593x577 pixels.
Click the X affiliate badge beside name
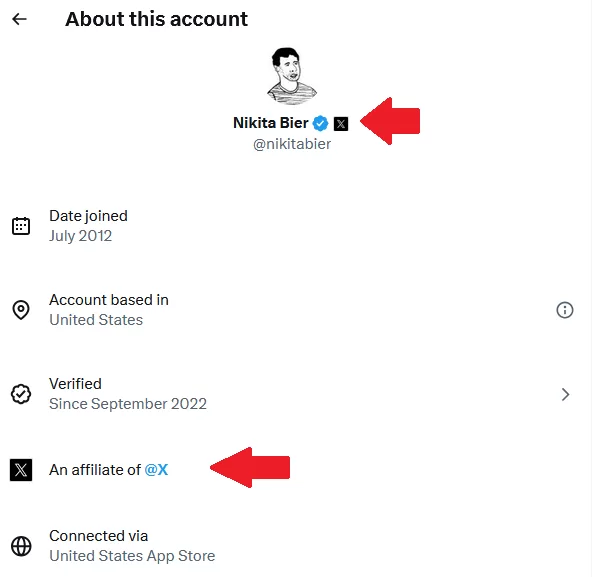(x=341, y=124)
